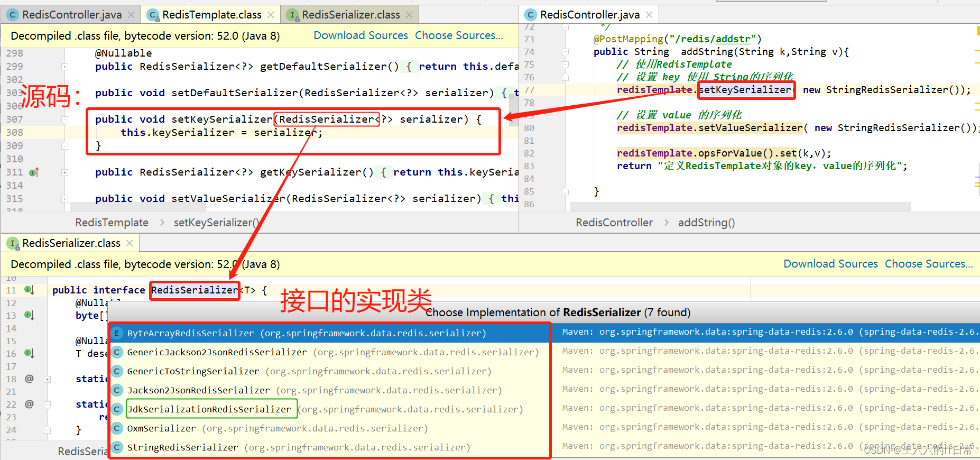Close RedisSerializer.class tab in top editor
This screenshot has height=460, width=980.
point(409,15)
